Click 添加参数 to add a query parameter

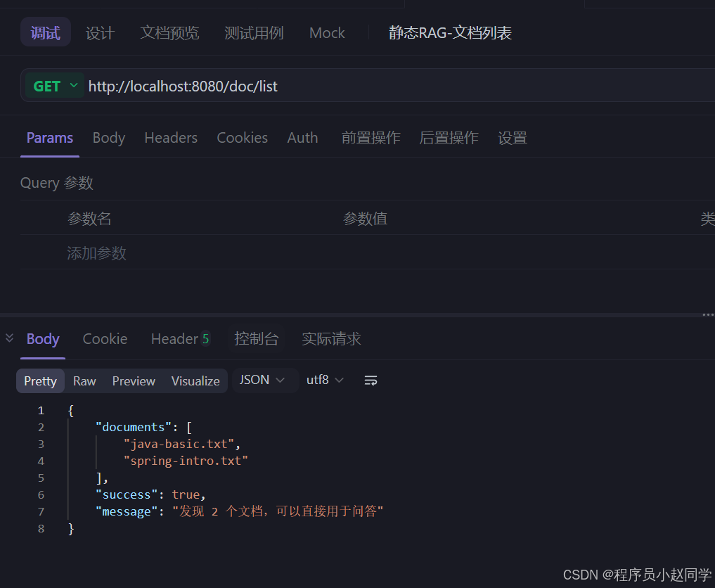click(x=96, y=252)
